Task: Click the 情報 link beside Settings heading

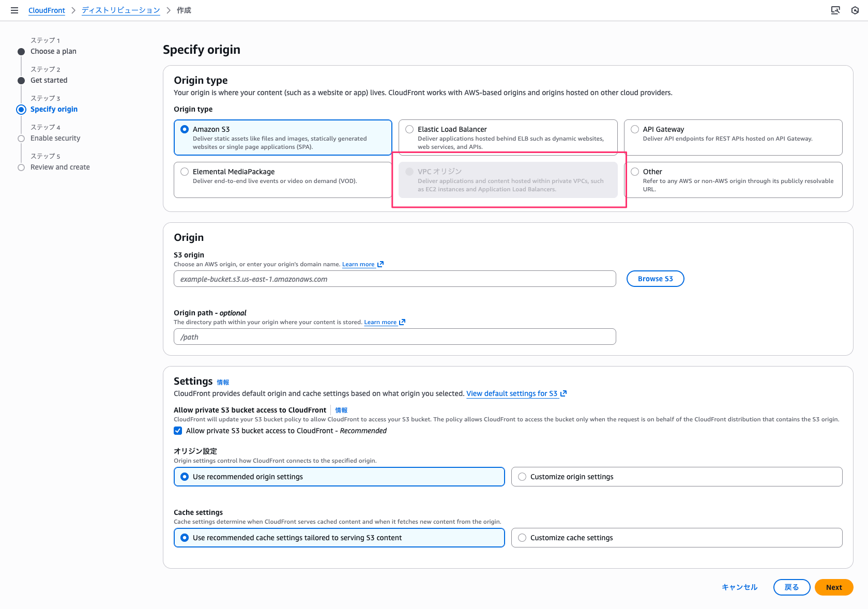Action: click(223, 383)
